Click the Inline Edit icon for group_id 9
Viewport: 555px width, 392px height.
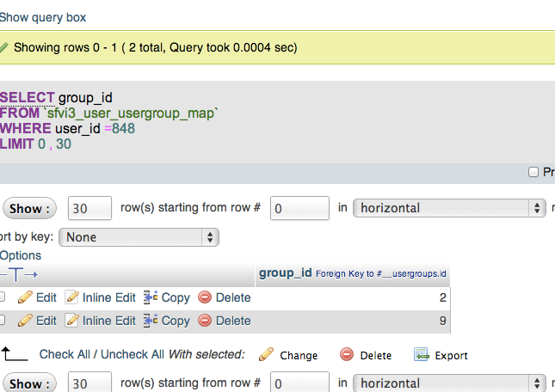72,321
